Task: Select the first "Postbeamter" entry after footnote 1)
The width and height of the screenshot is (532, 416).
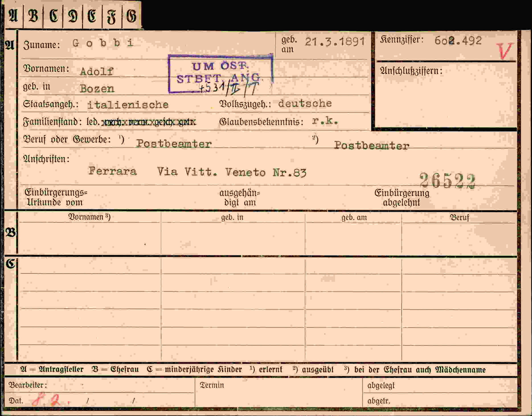Action: tap(174, 144)
